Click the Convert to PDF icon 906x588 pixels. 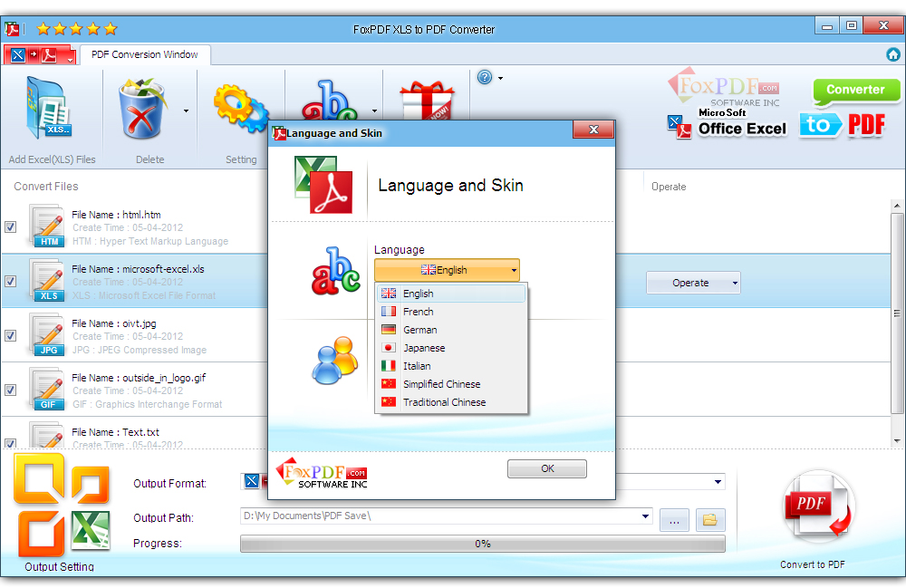(818, 506)
